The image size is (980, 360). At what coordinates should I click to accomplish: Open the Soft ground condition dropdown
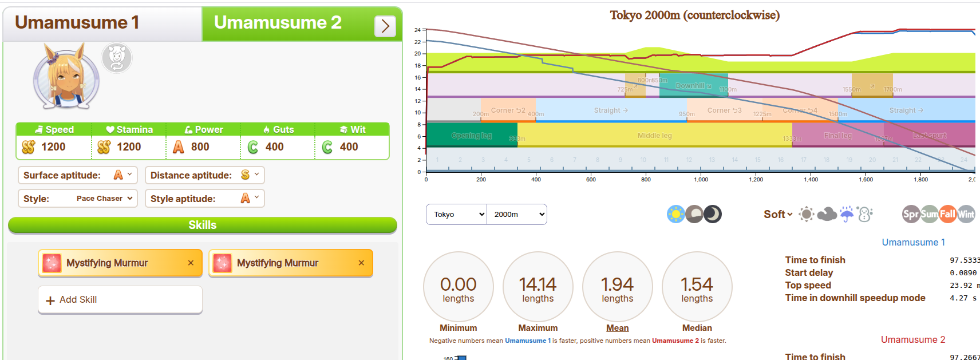point(778,214)
